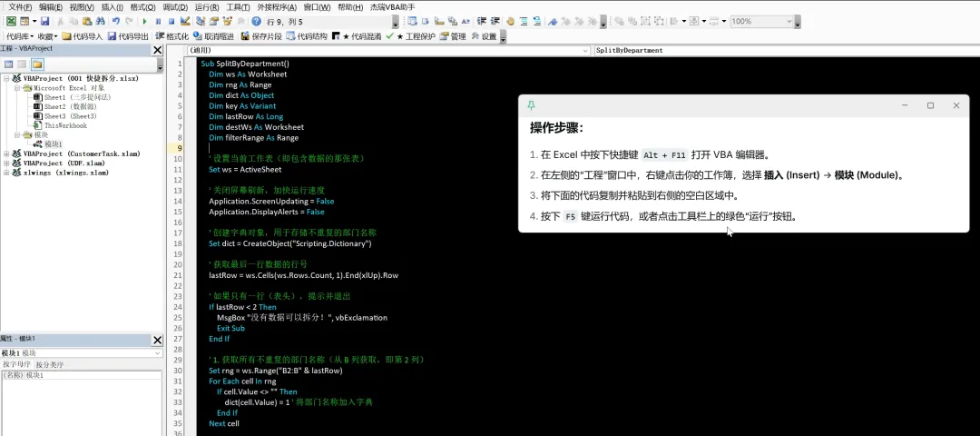980x436 pixels.
Task: Expand VBAProject (UDF.xlam) node
Action: pos(6,163)
